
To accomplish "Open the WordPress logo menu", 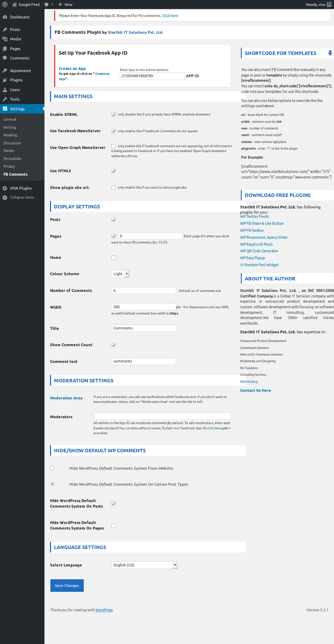I will point(5,5).
